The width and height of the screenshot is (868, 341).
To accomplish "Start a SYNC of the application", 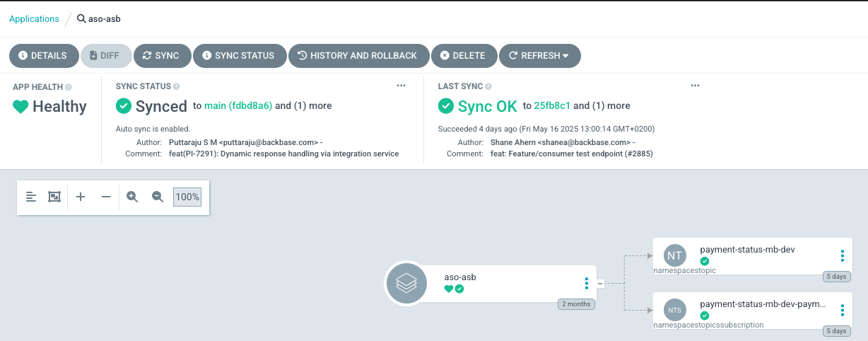I will coord(161,55).
